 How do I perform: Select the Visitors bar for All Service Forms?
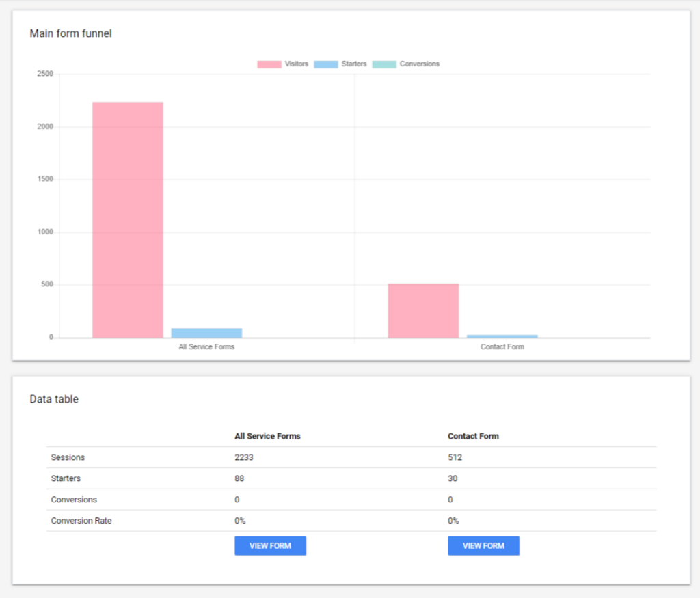[126, 219]
